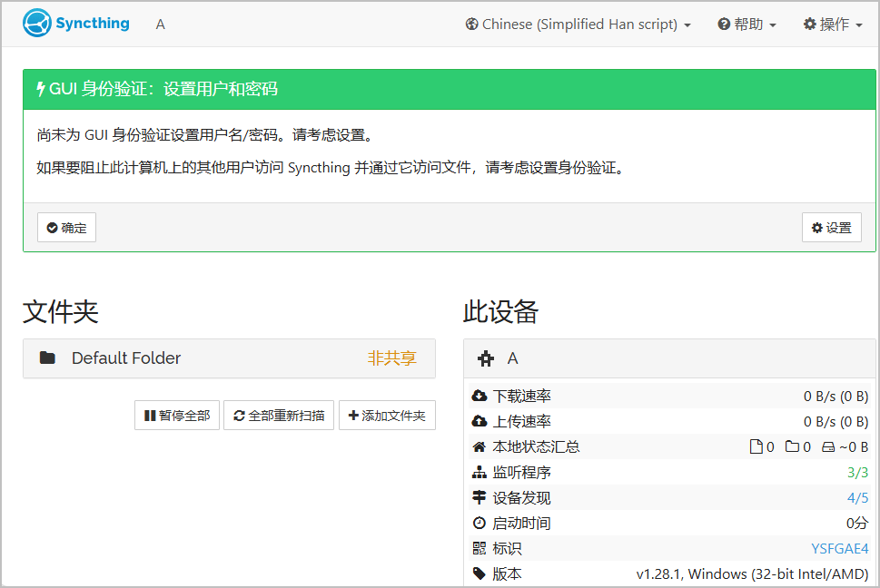Click the gear icon beside 操作

pos(809,24)
